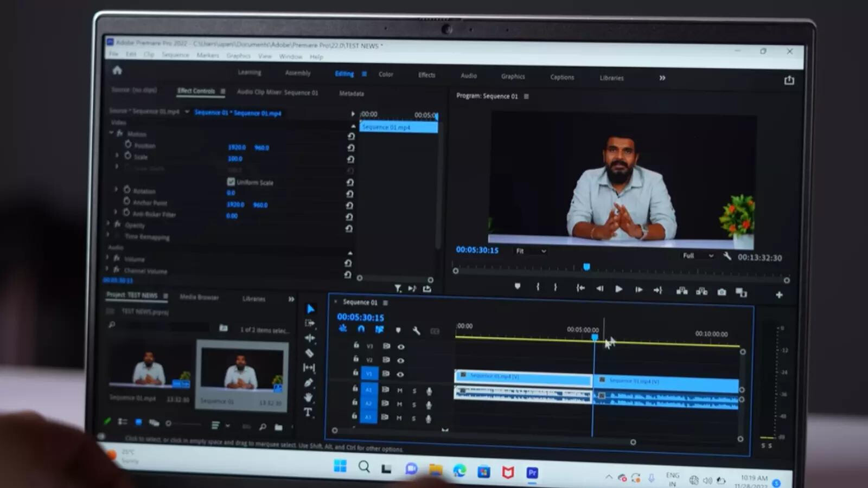Expand the Opacity effect
This screenshot has width=868, height=488.
tap(108, 223)
